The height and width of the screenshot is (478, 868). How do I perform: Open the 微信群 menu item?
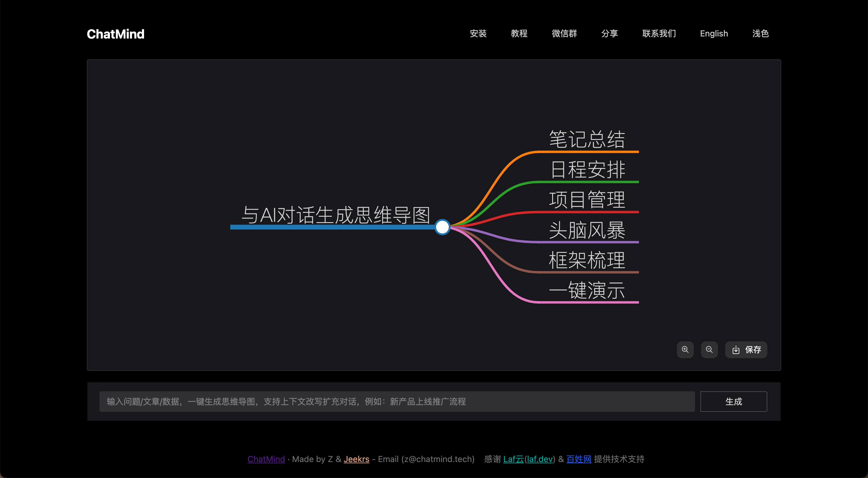click(x=564, y=33)
